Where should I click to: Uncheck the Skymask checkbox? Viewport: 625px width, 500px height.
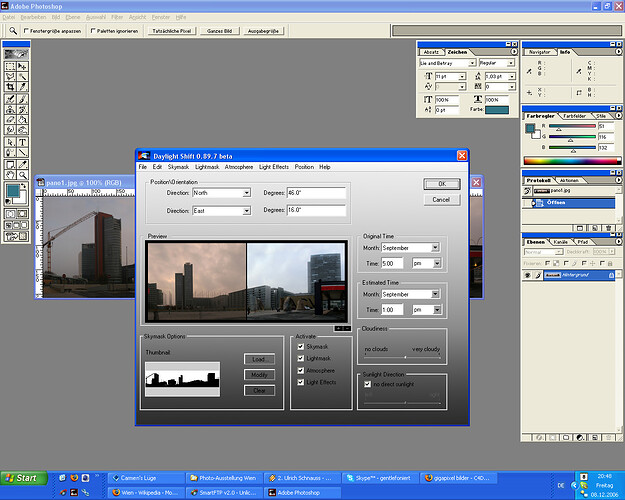[301, 346]
